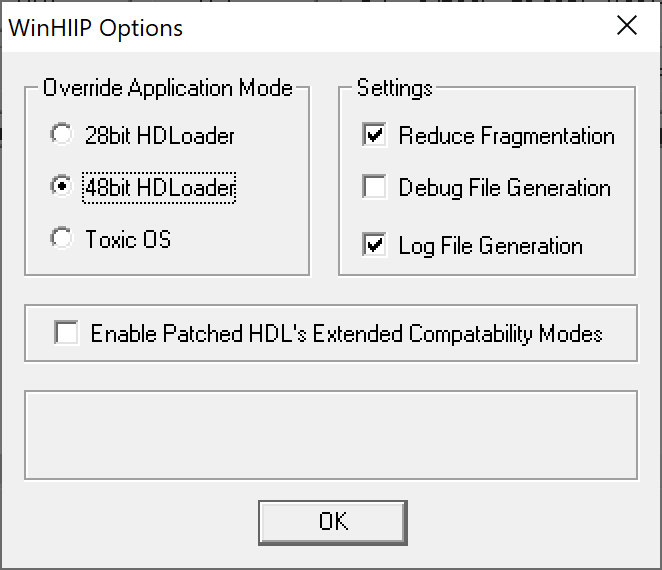662x570 pixels.
Task: Click the 'Reduce Fragmentation' label text
Action: 506,135
